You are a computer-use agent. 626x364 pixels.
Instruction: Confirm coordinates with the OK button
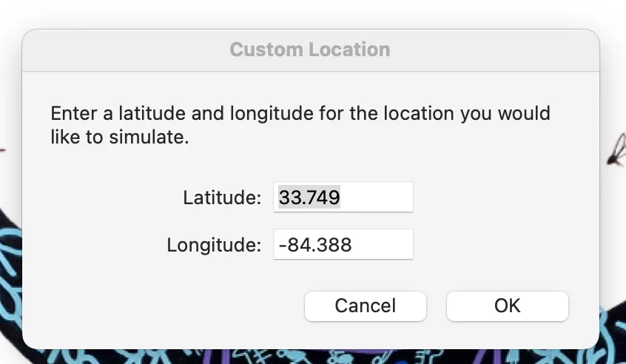[507, 306]
